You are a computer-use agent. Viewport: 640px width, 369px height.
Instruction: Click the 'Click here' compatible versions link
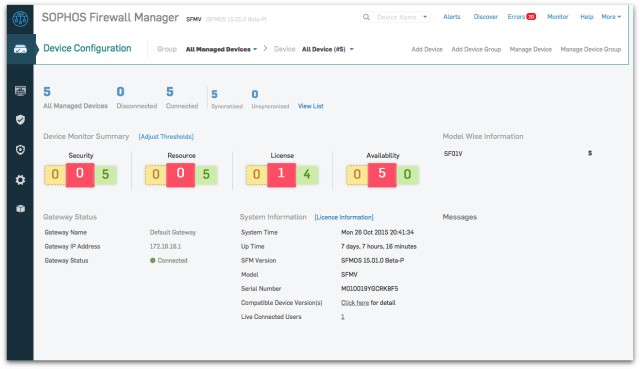(355, 302)
